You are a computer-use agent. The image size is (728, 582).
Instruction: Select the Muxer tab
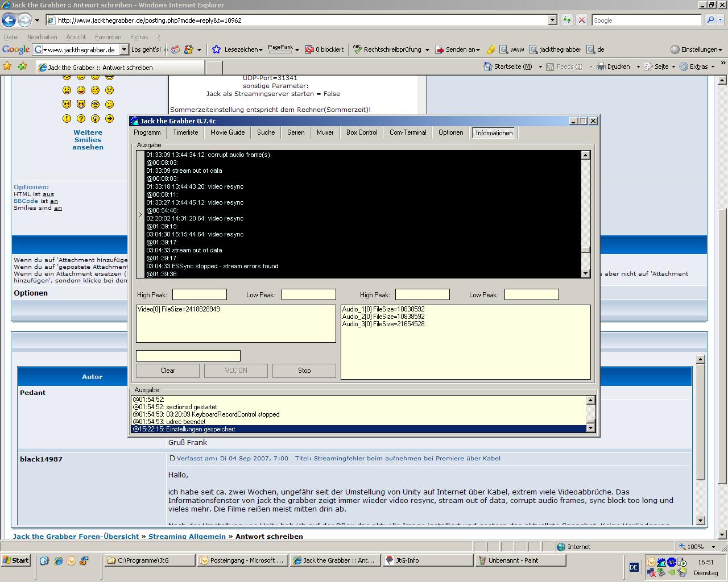(x=325, y=132)
